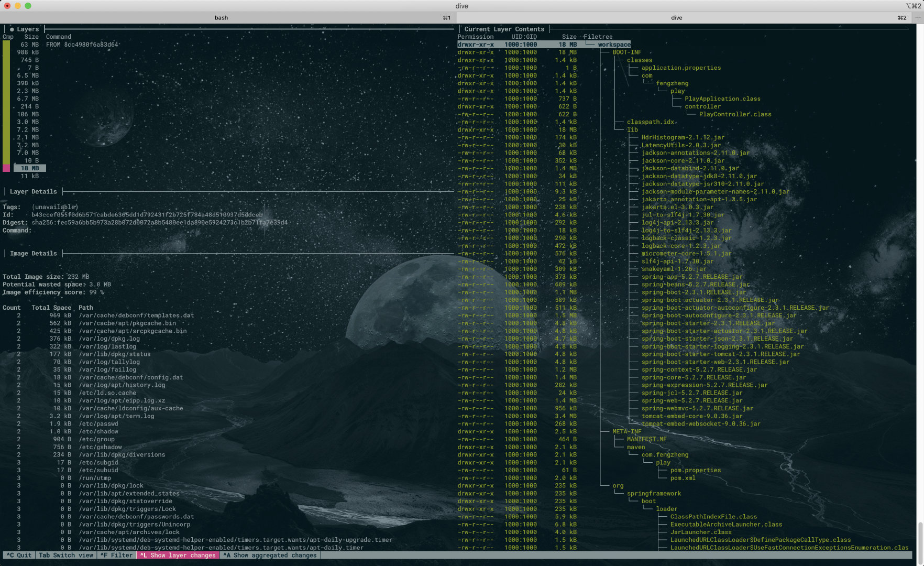924x566 pixels.
Task: Activate the ^F Filter option
Action: click(x=116, y=555)
